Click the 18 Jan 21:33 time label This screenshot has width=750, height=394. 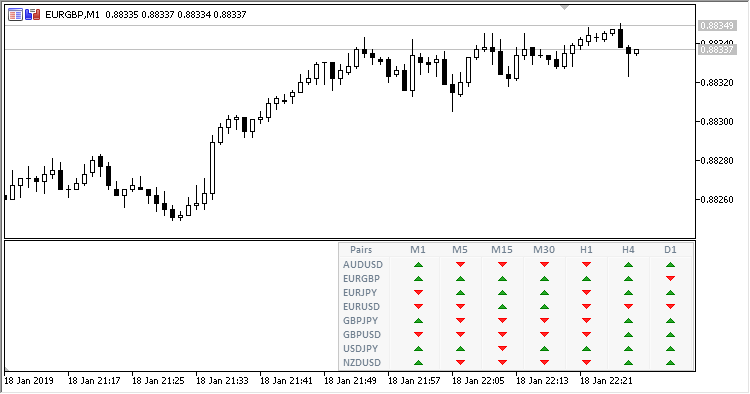click(222, 381)
